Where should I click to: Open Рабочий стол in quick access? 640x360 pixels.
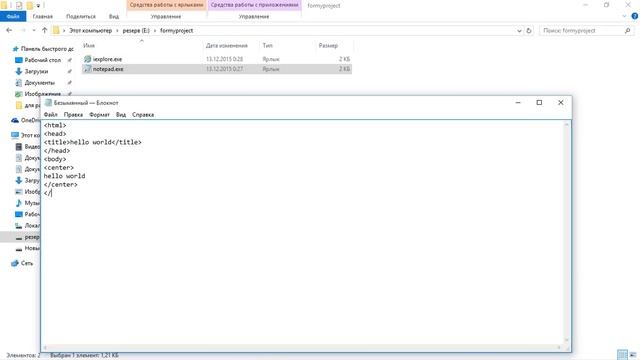pos(42,60)
